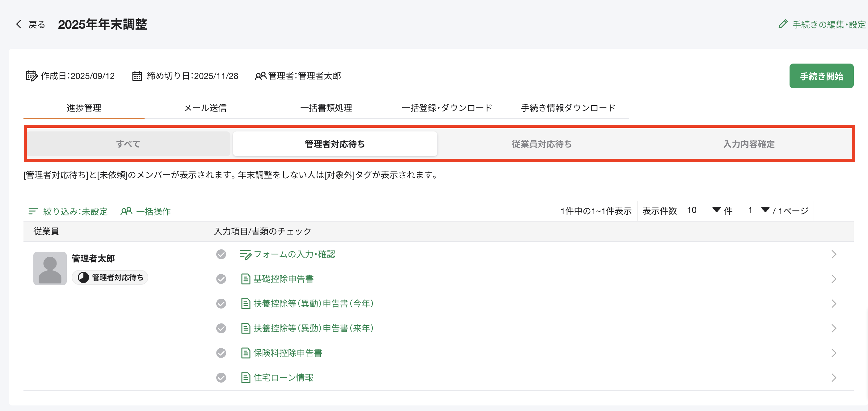Switch to the メール送信 tab
The width and height of the screenshot is (868, 411).
(205, 108)
